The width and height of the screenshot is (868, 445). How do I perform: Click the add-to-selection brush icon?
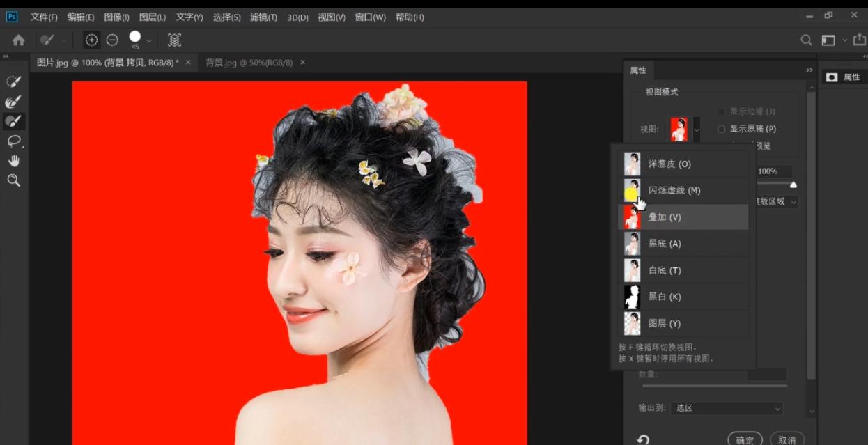[x=91, y=40]
